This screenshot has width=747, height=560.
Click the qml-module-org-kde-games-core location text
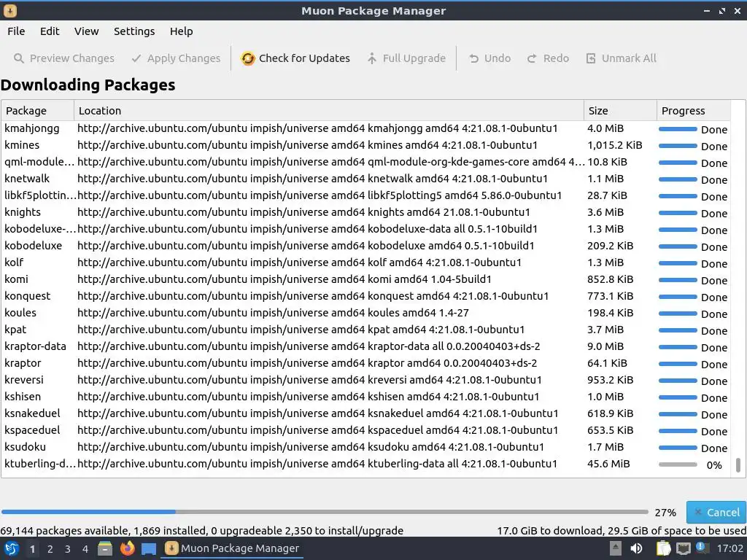click(x=331, y=162)
